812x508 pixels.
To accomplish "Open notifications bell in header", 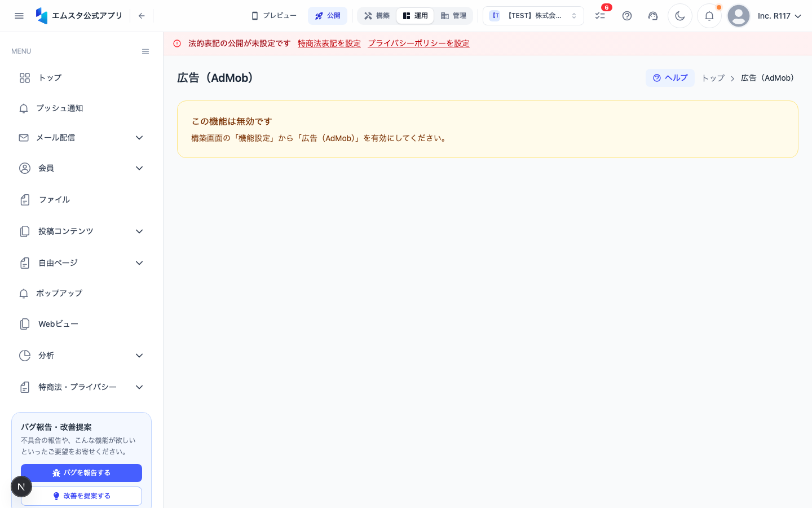I will (709, 16).
